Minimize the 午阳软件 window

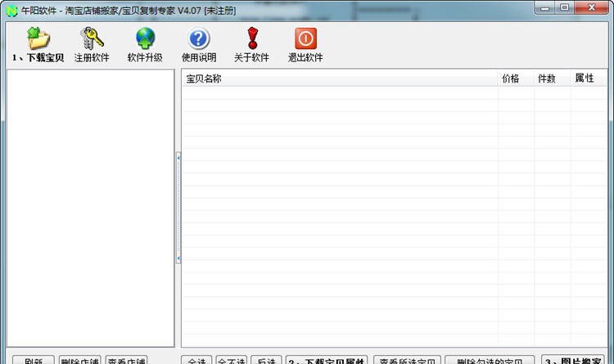(544, 7)
